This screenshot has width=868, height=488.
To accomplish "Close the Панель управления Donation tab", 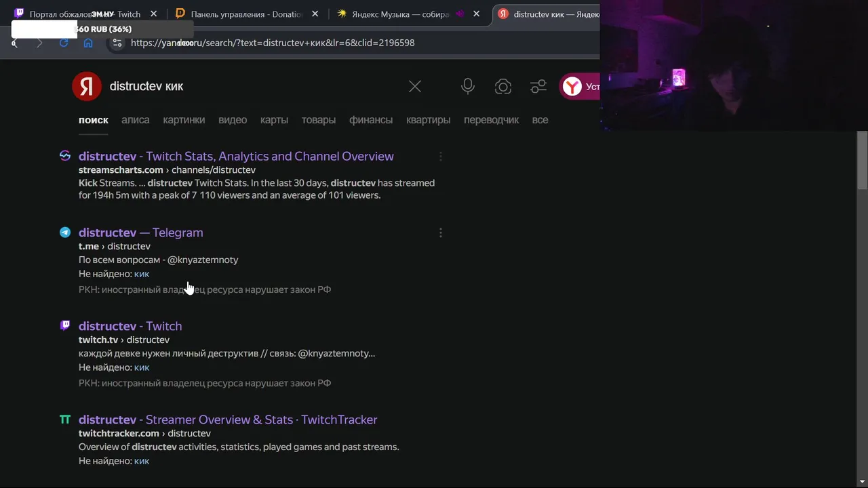I will click(315, 14).
